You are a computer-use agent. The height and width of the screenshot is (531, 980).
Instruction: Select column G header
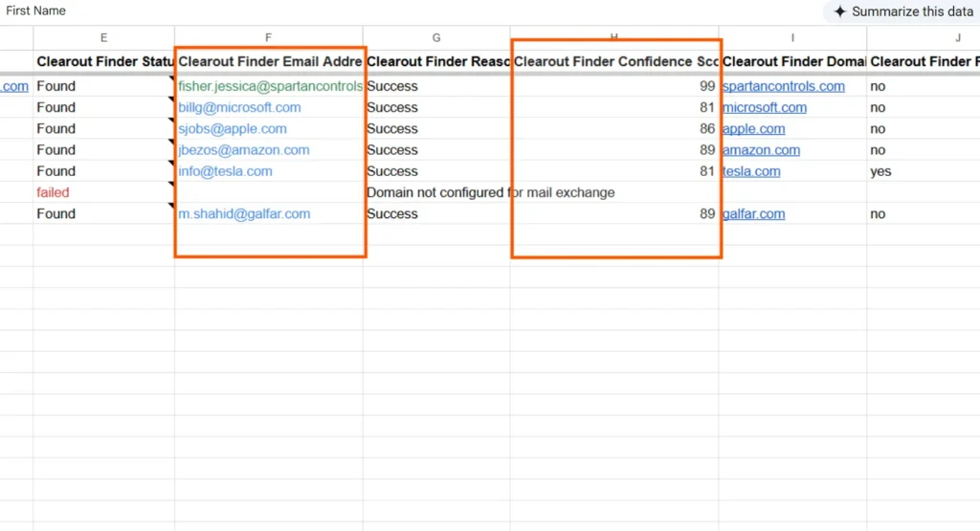pyautogui.click(x=436, y=37)
